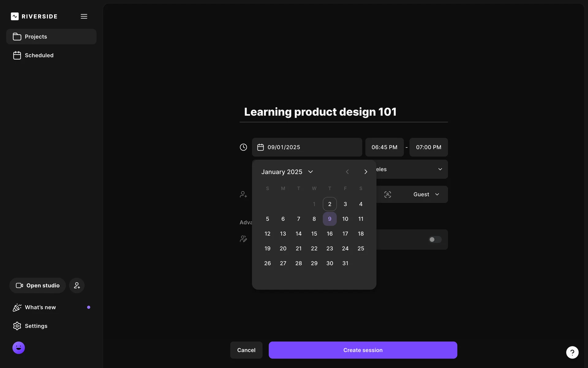
Task: Click the invite people icon next to Open studio
Action: pos(77,286)
